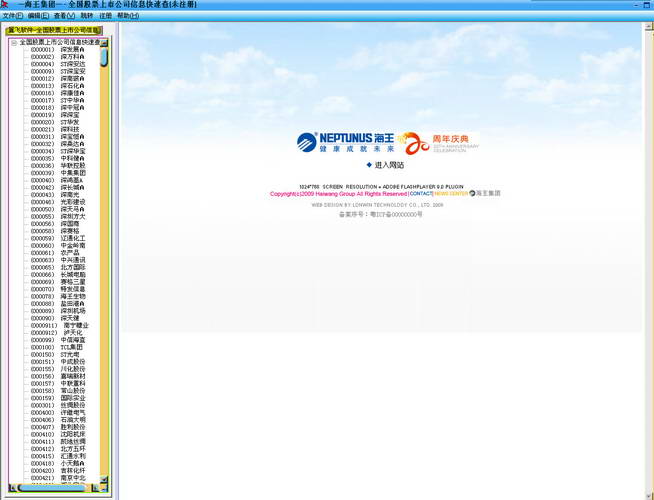This screenshot has height=500, width=654.
Task: Select stock (000089) 深圳机场
Action: [x=58, y=311]
